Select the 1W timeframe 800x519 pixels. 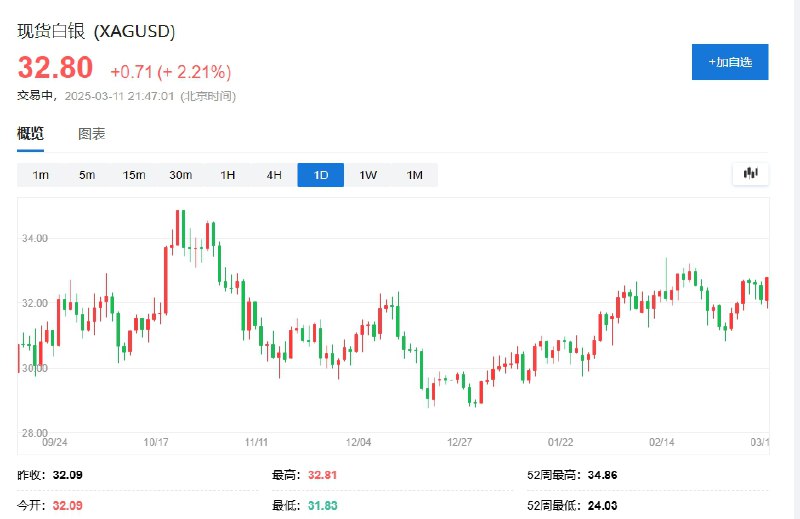[x=367, y=175]
